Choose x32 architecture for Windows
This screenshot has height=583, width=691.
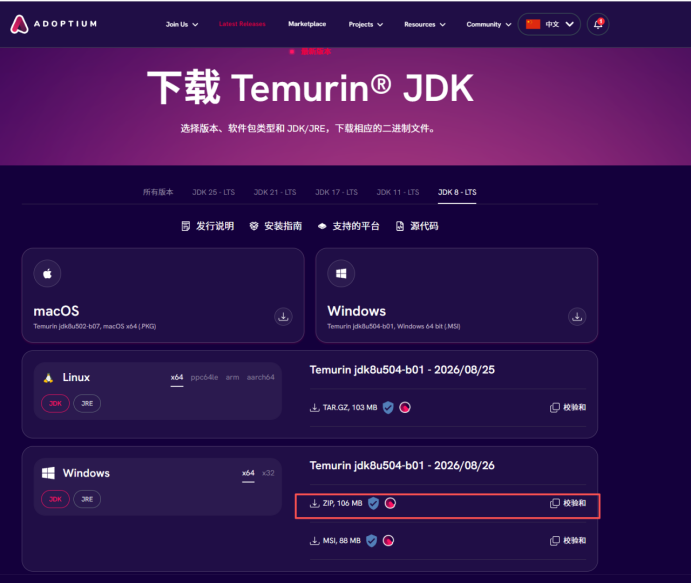pos(268,473)
